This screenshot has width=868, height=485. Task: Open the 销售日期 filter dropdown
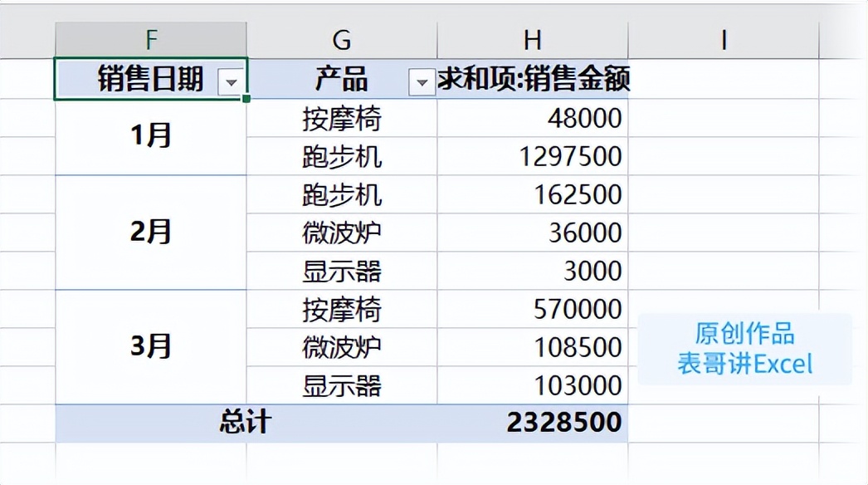(x=232, y=82)
